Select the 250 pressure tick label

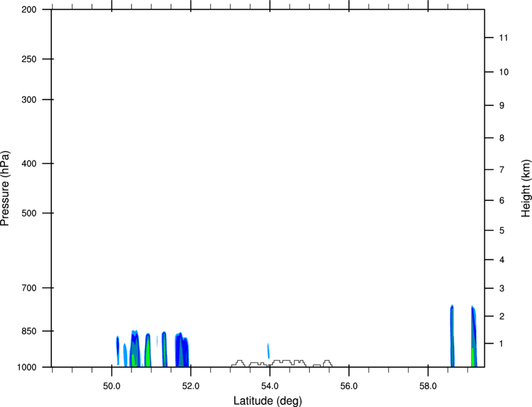coord(29,59)
